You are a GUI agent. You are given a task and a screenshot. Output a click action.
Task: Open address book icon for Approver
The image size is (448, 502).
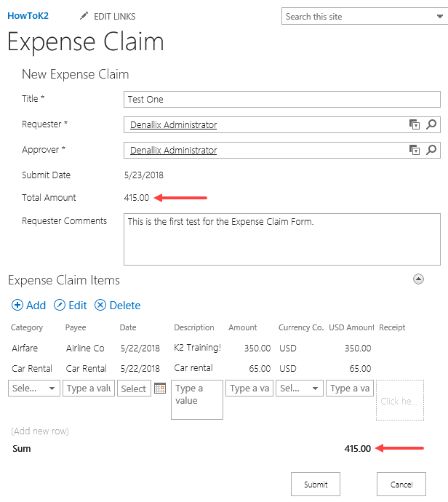pos(415,150)
